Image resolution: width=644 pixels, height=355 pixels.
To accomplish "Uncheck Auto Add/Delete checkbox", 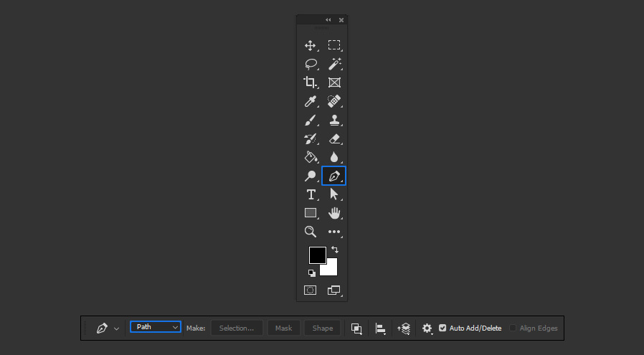I will [x=442, y=328].
